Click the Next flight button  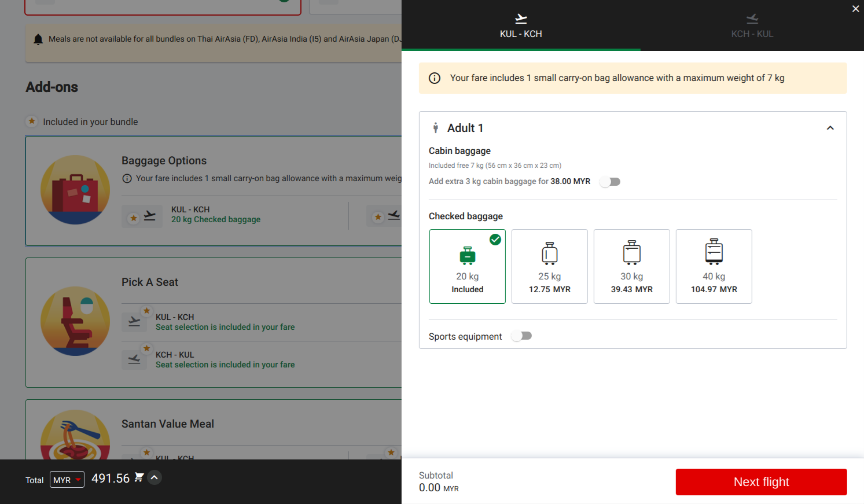tap(761, 482)
